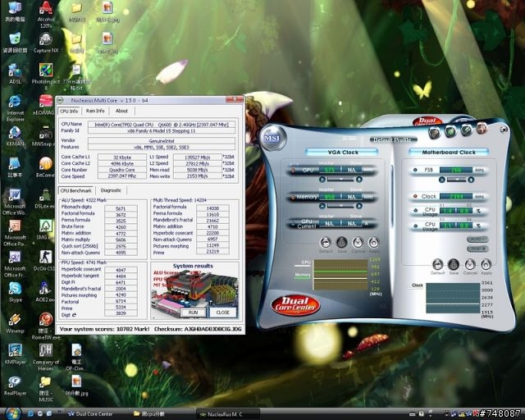525x420 pixels.
Task: Click the Cancel icon under Motherboard Clock
Action: (470, 264)
